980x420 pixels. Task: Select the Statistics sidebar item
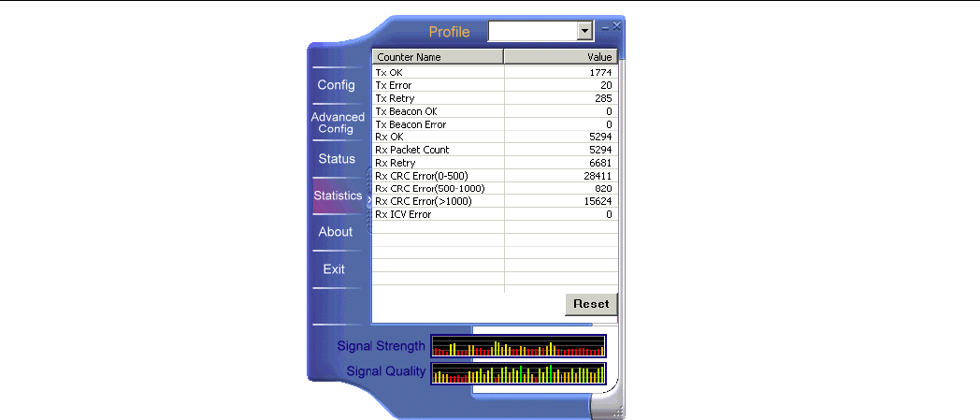[x=339, y=196]
